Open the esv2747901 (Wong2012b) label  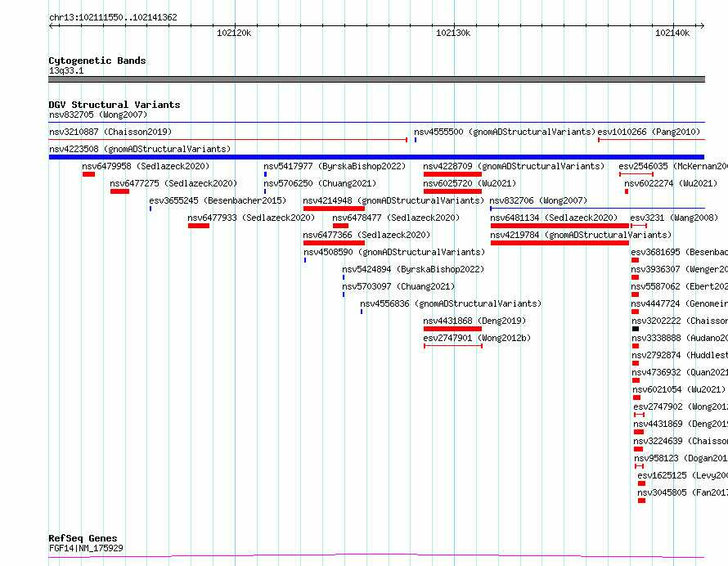tap(477, 338)
